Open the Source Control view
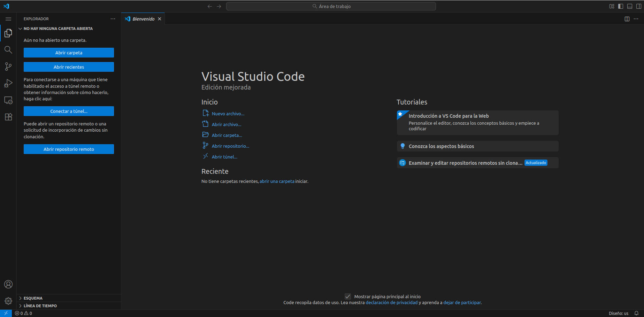This screenshot has width=644, height=317. point(8,67)
